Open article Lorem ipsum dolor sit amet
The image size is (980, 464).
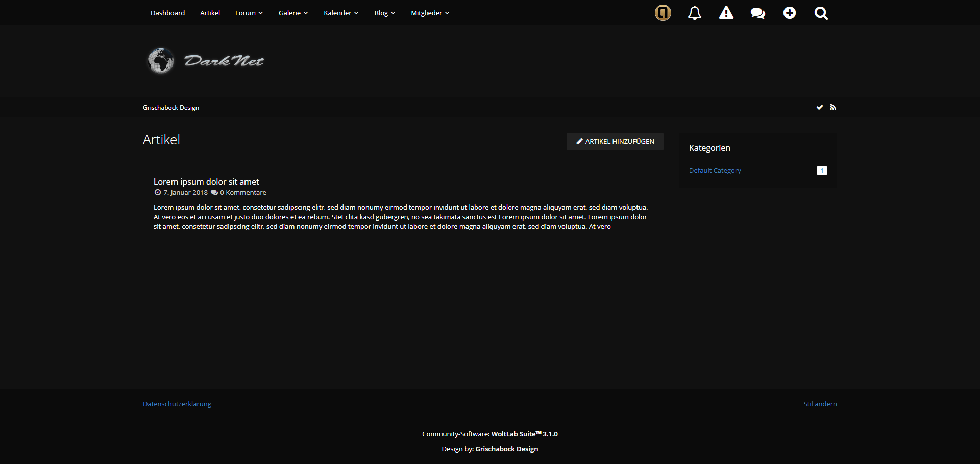pyautogui.click(x=206, y=182)
